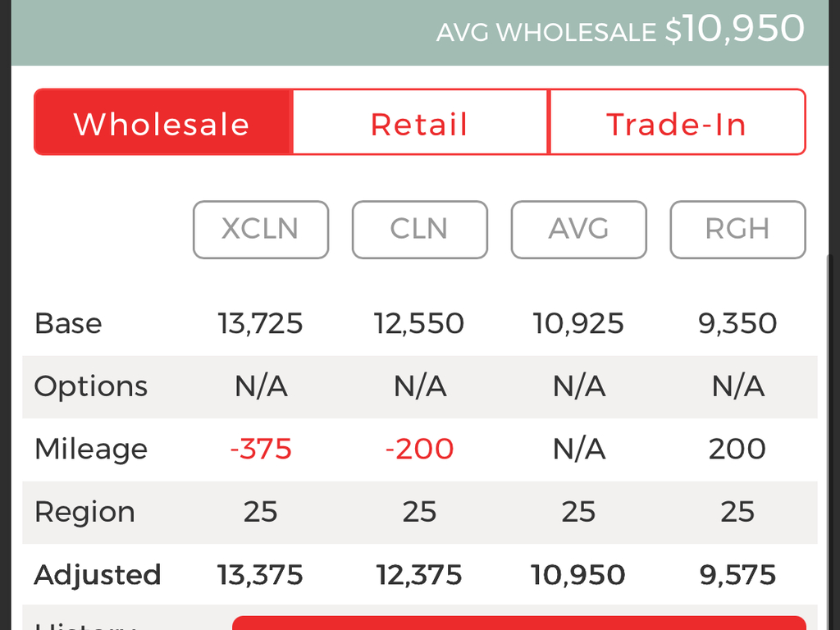
Task: Click the CLN base value 12,550
Action: point(419,323)
